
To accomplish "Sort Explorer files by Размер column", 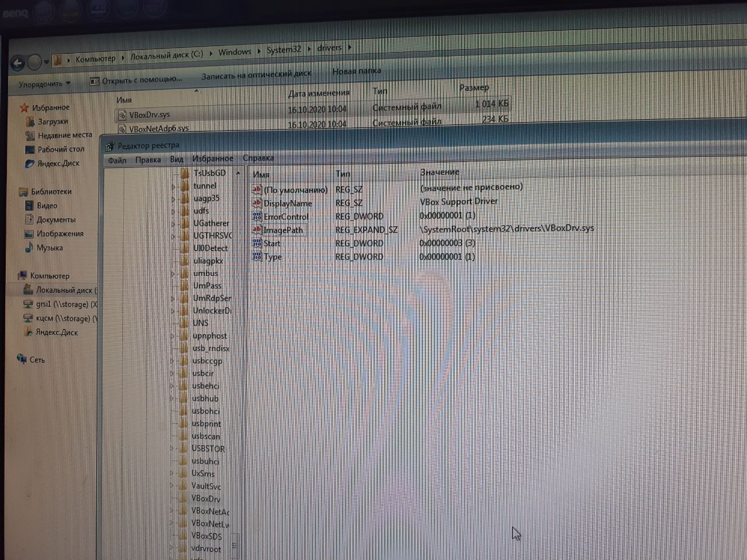I will click(474, 87).
